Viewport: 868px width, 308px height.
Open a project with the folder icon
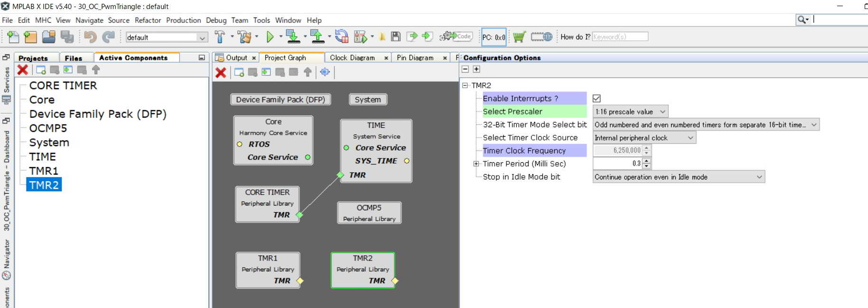pos(48,37)
